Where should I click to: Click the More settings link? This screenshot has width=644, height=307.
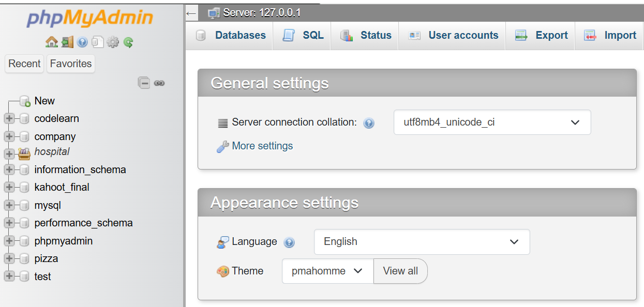point(262,146)
